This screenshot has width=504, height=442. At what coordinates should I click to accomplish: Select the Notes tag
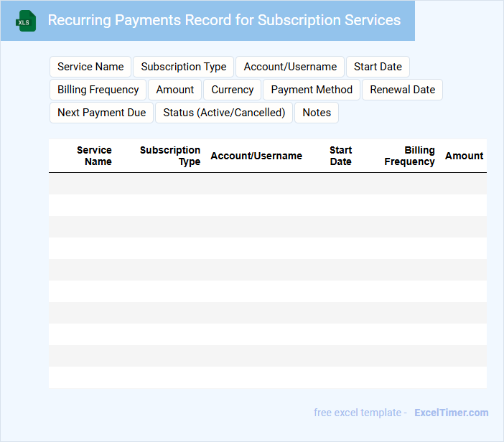point(317,113)
